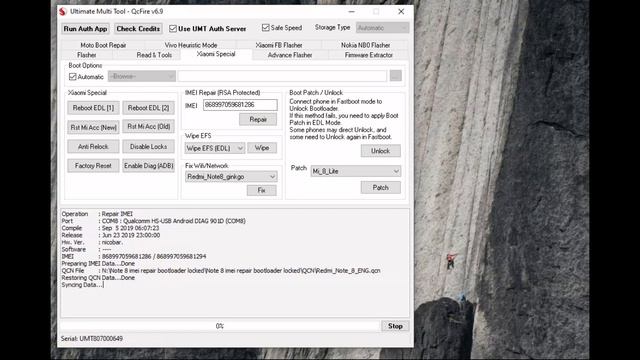The height and width of the screenshot is (360, 640).
Task: Click Operation Repair IMEI log line
Action: point(97,214)
